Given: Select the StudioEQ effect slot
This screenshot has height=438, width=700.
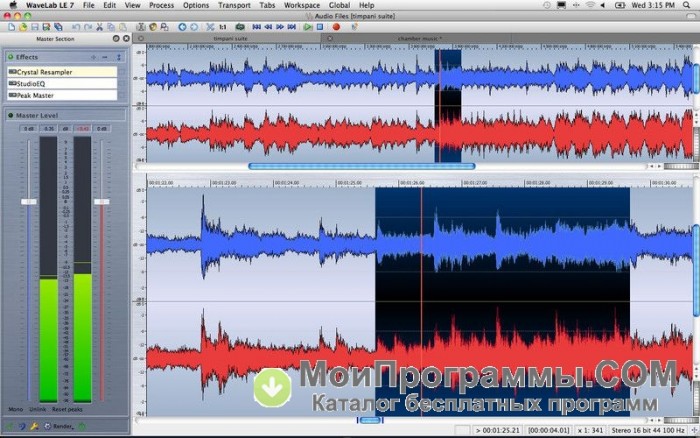Looking at the screenshot, I should pos(62,83).
